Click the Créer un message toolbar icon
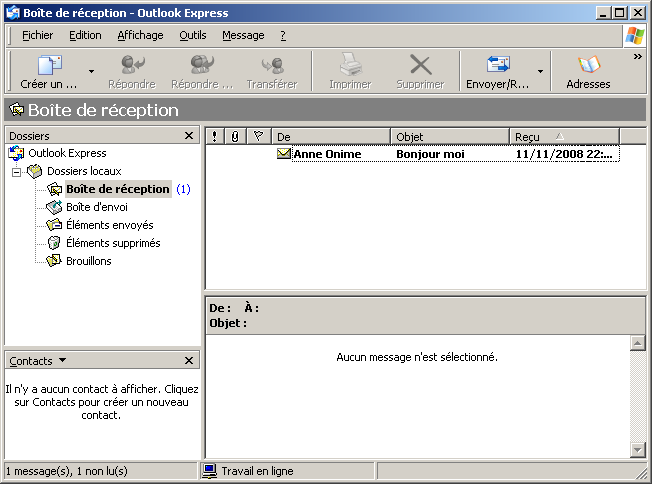This screenshot has width=652, height=484. tap(50, 65)
